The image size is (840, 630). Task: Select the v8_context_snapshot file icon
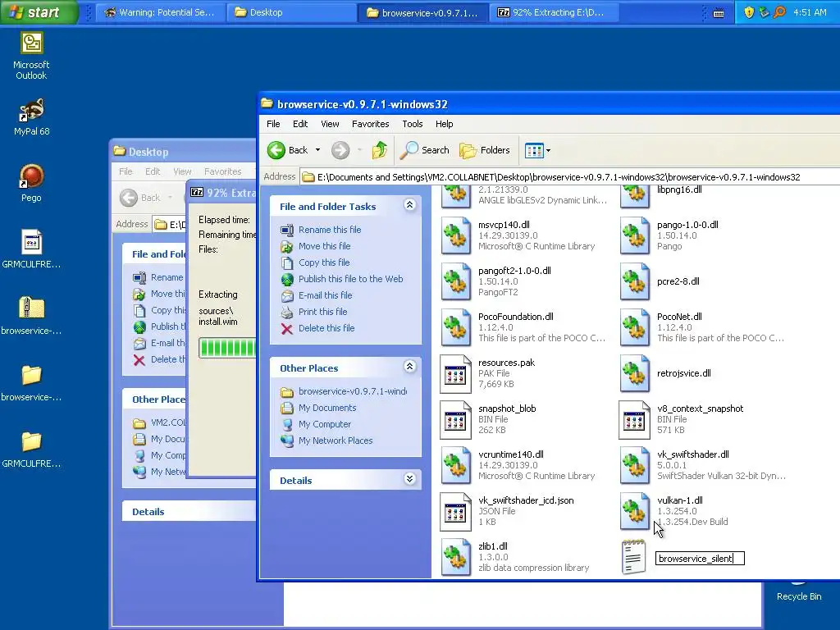[x=634, y=419]
